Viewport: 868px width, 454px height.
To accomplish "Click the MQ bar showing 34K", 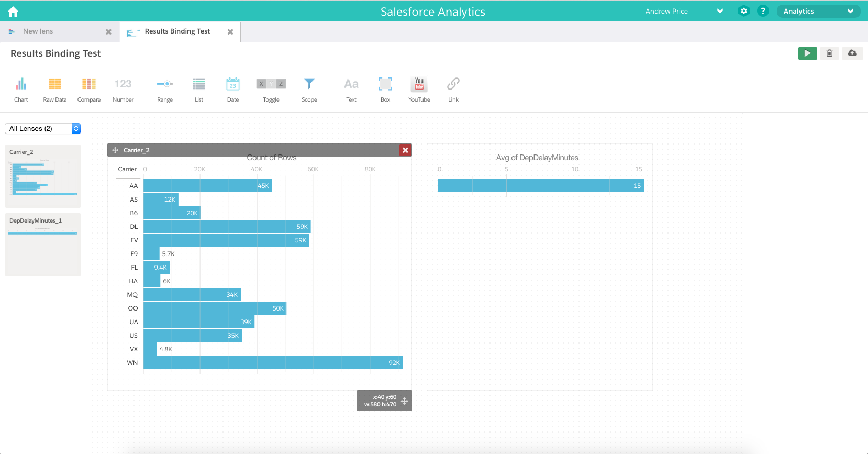I will [x=192, y=295].
